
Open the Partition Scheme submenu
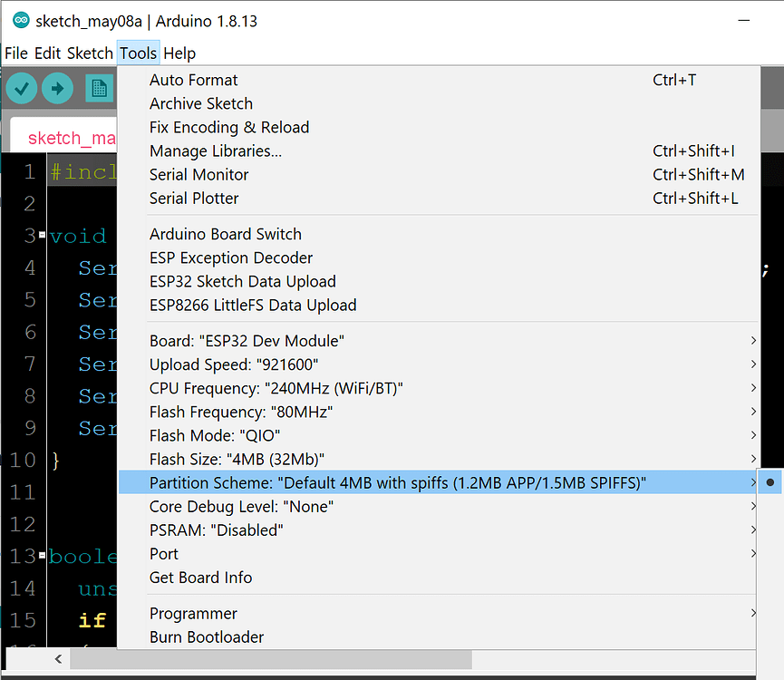click(x=751, y=482)
